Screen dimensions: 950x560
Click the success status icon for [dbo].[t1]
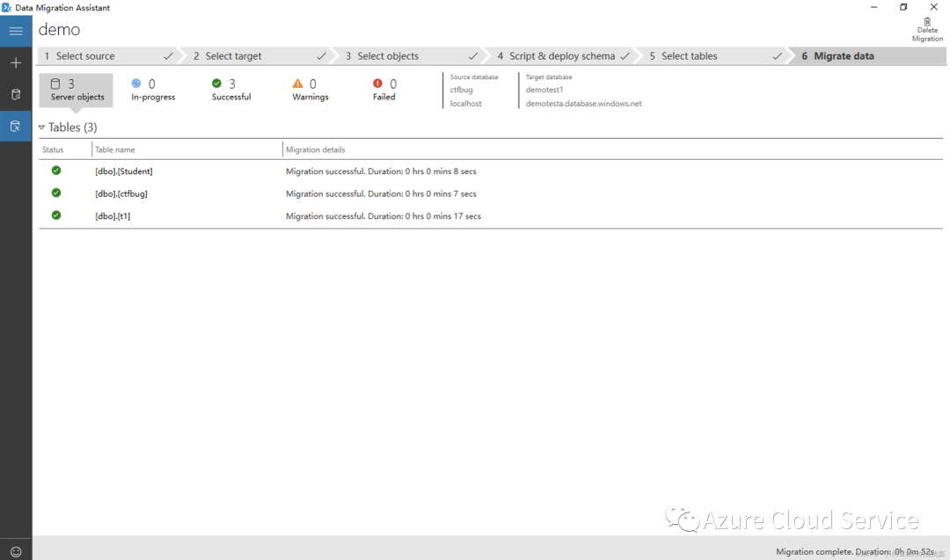(56, 215)
